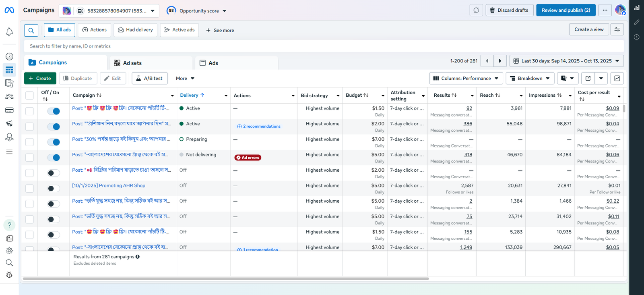Switch to the Ad sets tab
This screenshot has width=644, height=295.
(132, 63)
